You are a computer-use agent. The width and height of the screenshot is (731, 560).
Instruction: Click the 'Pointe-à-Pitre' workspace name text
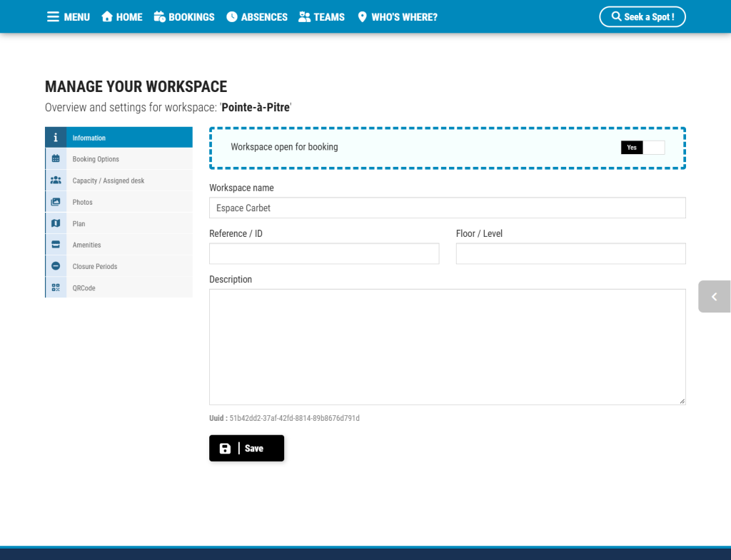click(x=256, y=107)
